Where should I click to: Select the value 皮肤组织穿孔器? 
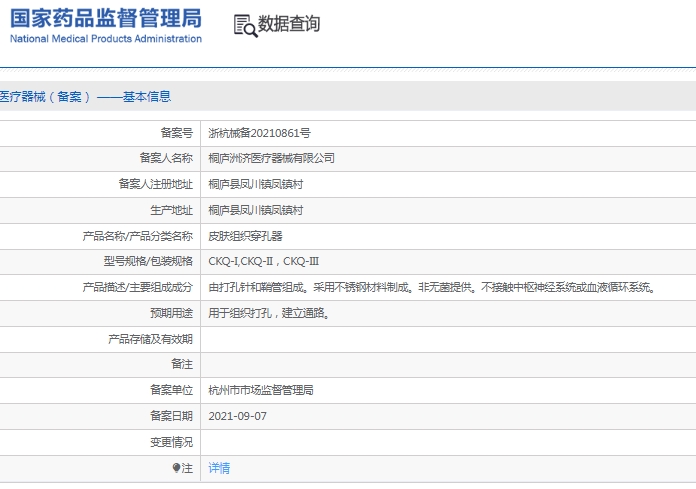(x=245, y=236)
